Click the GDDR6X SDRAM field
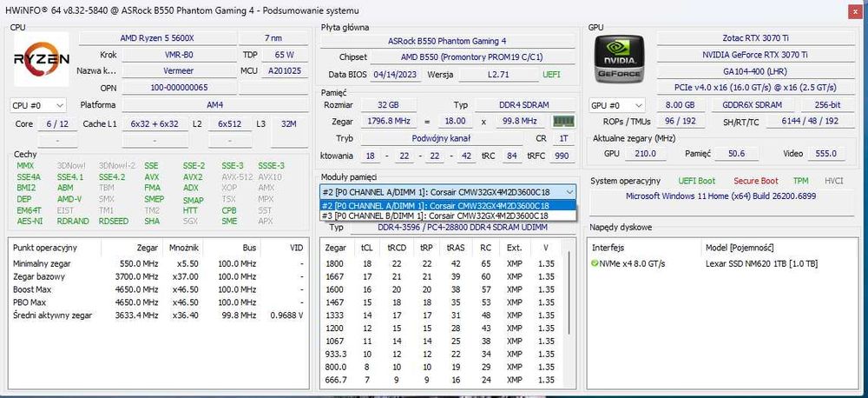The width and height of the screenshot is (868, 398). tap(752, 105)
